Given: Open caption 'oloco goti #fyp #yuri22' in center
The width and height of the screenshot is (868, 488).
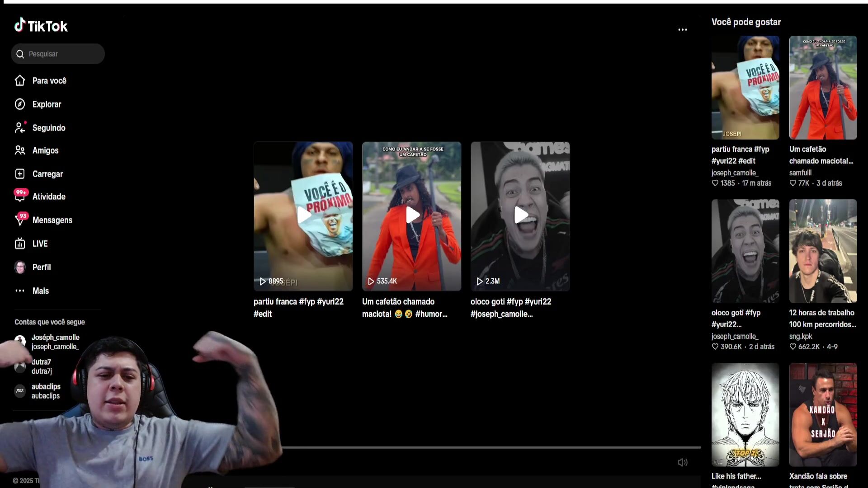Looking at the screenshot, I should 511,308.
